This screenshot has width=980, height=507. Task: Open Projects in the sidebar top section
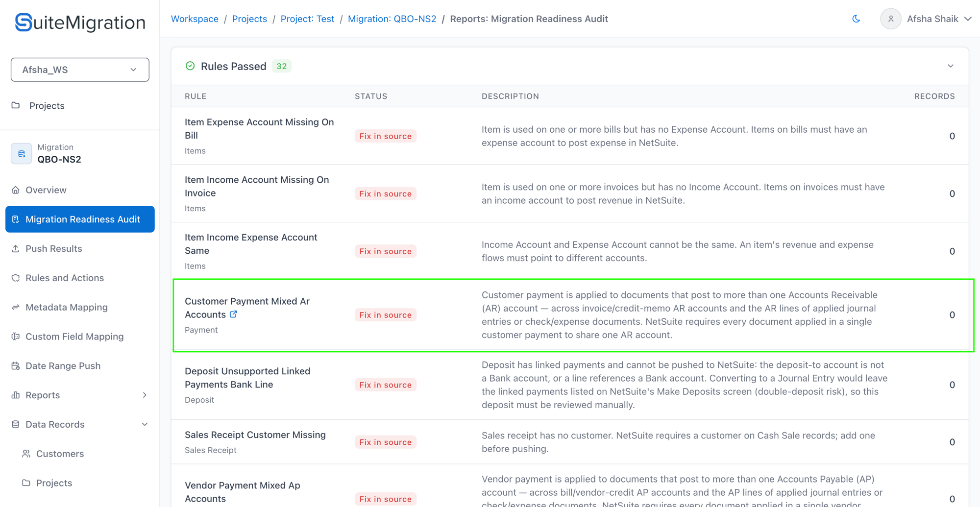(47, 105)
